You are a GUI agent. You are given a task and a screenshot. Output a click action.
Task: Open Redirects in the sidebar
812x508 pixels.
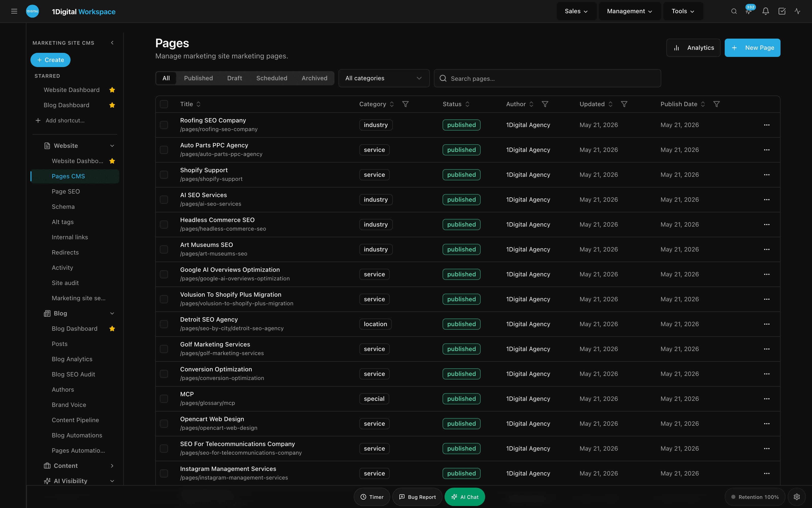pyautogui.click(x=65, y=252)
